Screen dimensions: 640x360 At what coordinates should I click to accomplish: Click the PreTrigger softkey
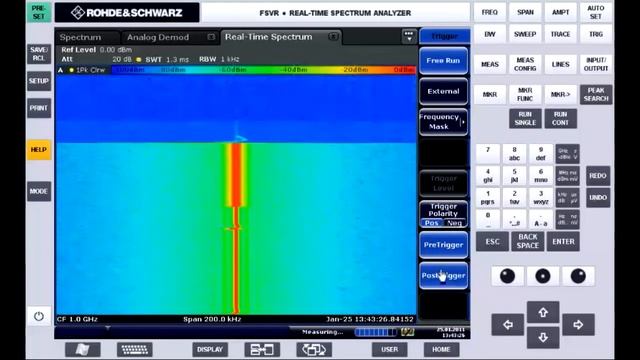coord(443,245)
